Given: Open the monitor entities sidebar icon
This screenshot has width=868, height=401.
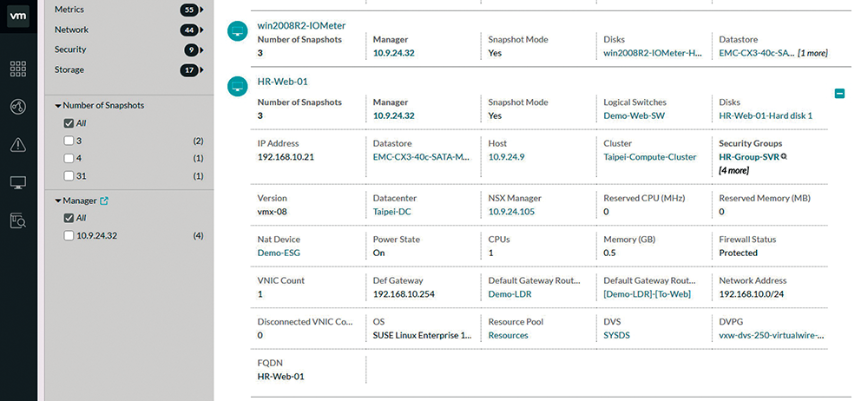Looking at the screenshot, I should click(x=18, y=183).
